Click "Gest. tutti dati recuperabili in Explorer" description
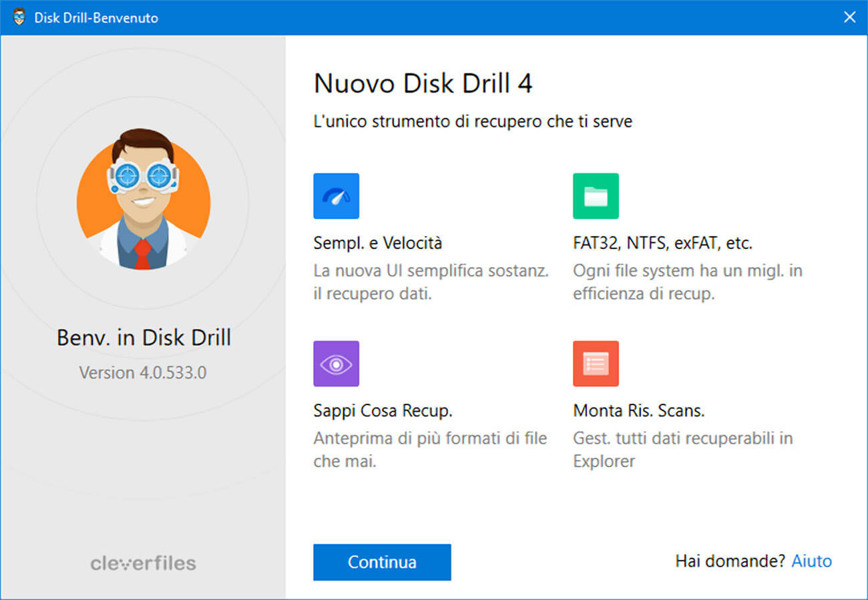Image resolution: width=868 pixels, height=600 pixels. (683, 450)
